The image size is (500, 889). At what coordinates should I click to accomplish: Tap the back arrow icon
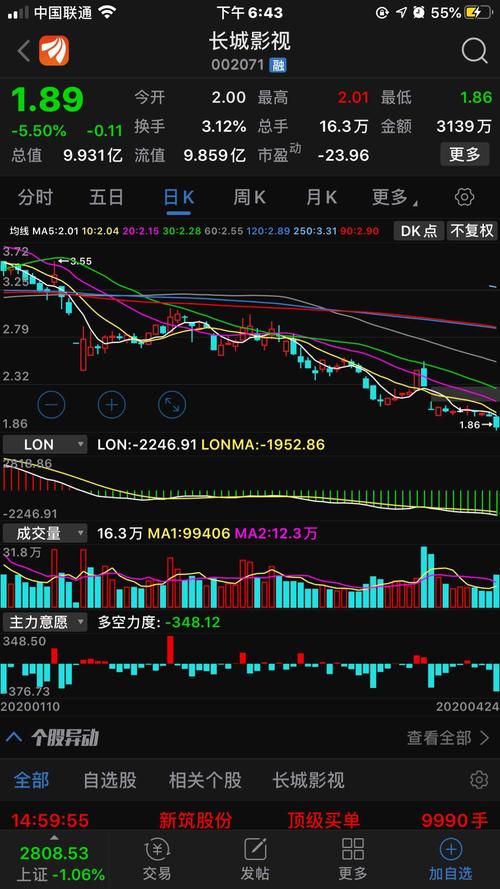24,51
